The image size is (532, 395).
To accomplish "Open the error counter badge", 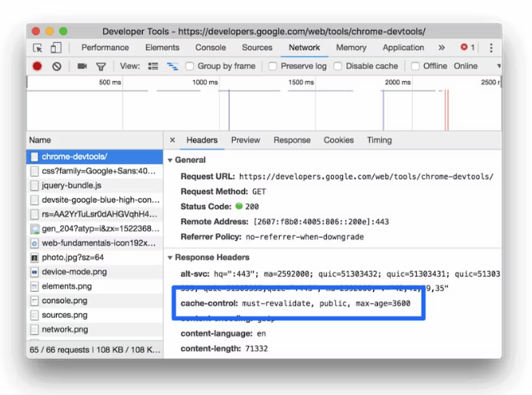I will [x=468, y=48].
